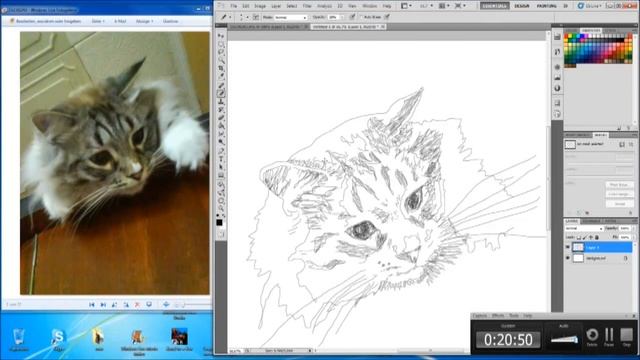Screen dimensions: 640x360
Task: Toggle Quick Mask mode at toolbox bottom
Action: pos(221,234)
